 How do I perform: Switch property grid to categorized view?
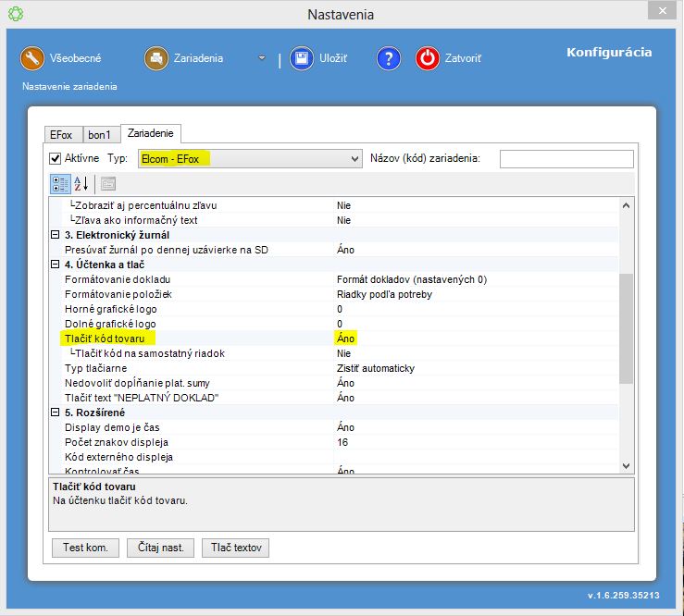59,183
